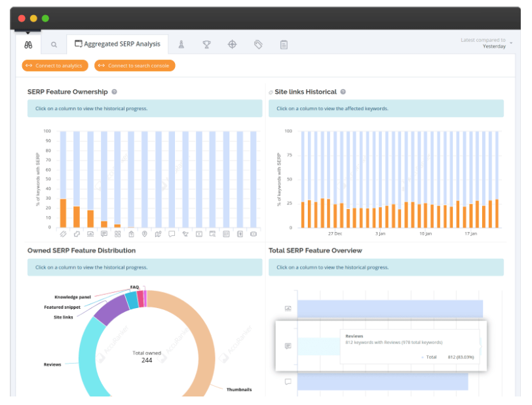Click the Reviews row icon in overview chart
Image resolution: width=532 pixels, height=405 pixels.
(x=288, y=346)
